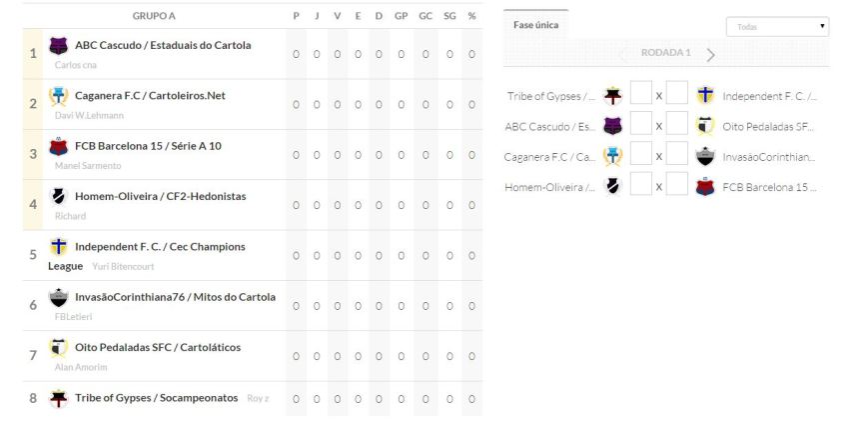868x427 pixels.
Task: Select the Fase única tab
Action: (x=535, y=24)
